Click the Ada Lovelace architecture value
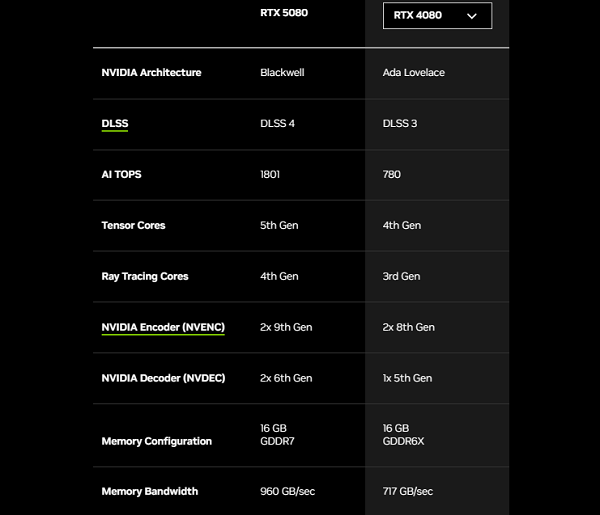Screen dimensions: 600x515 414,72
